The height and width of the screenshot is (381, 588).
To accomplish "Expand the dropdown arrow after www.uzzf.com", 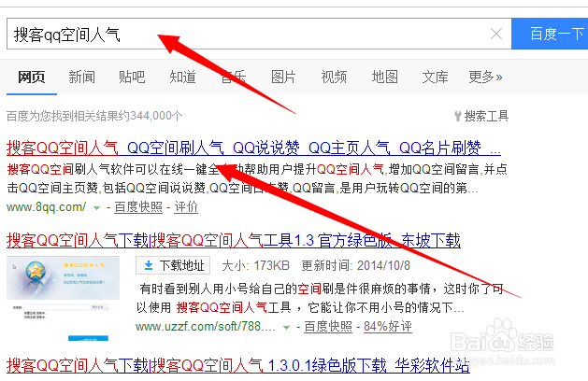I will (x=286, y=328).
